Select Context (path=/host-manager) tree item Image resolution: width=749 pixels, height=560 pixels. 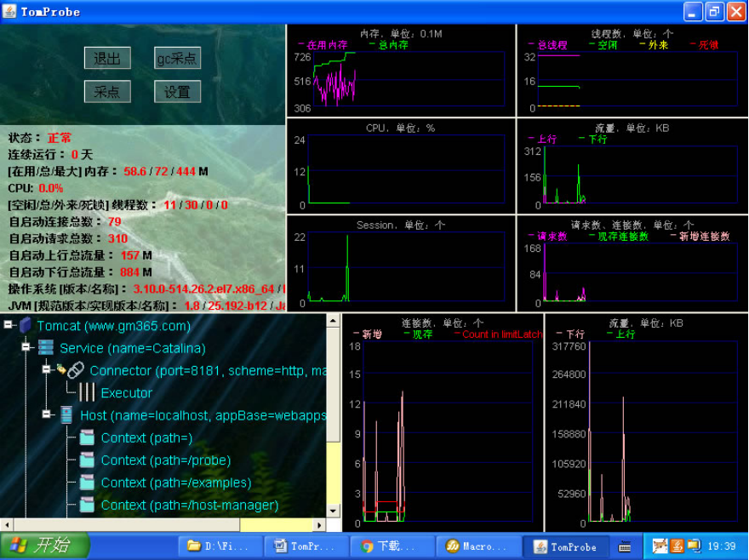(x=190, y=505)
